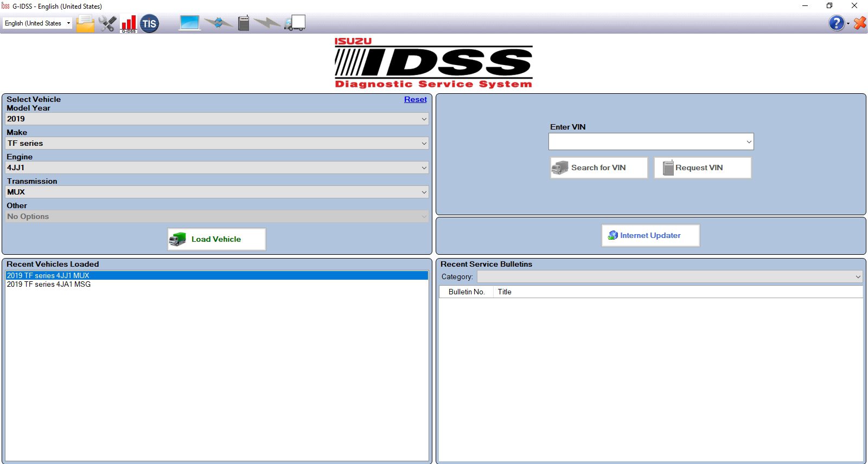Open the TIS round blue icon
Viewport: 868px width, 464px height.
150,23
